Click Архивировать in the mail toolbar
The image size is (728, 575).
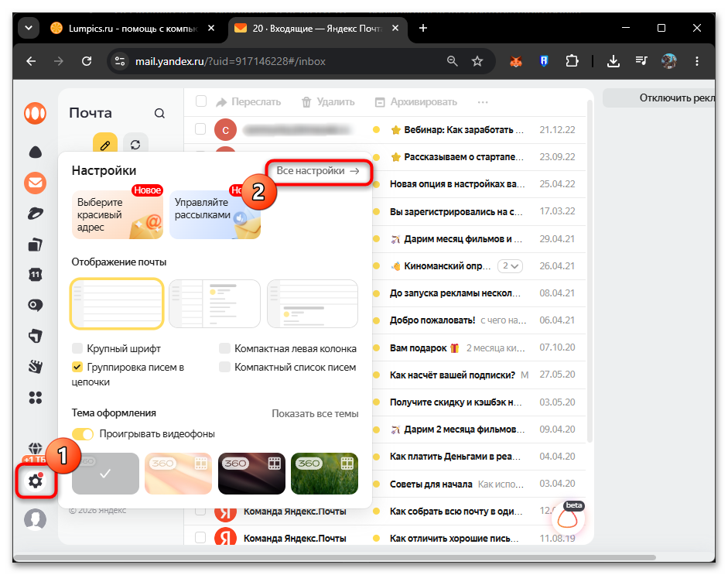coord(416,101)
